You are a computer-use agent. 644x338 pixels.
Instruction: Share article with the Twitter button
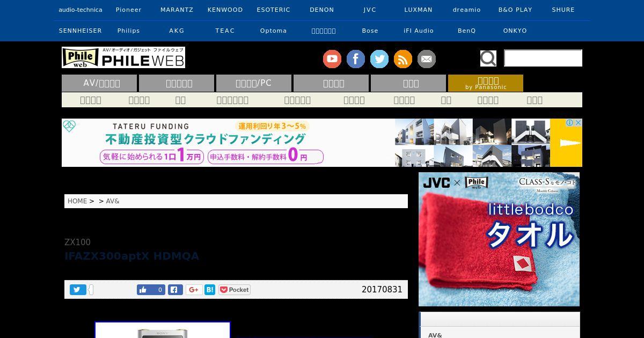coord(78,290)
